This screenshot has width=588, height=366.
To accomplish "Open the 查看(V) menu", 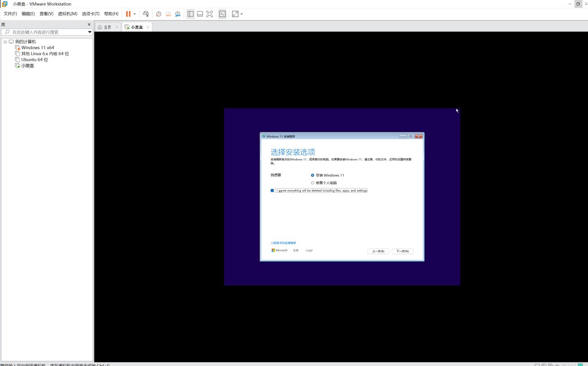I will click(46, 14).
